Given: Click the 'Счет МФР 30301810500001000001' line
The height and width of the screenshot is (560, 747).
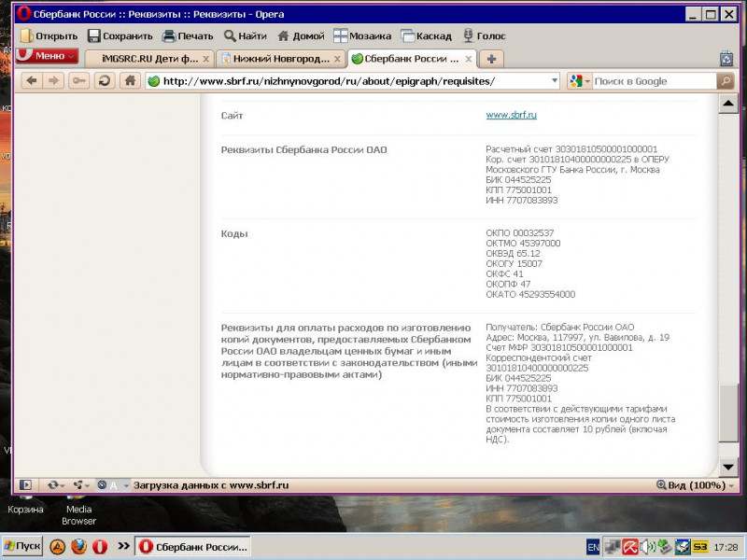Looking at the screenshot, I should (559, 347).
